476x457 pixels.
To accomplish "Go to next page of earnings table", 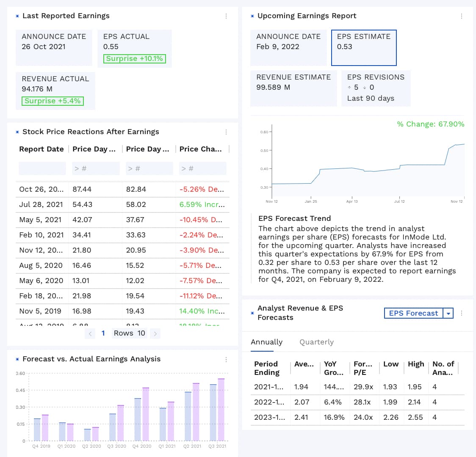I will tap(155, 333).
